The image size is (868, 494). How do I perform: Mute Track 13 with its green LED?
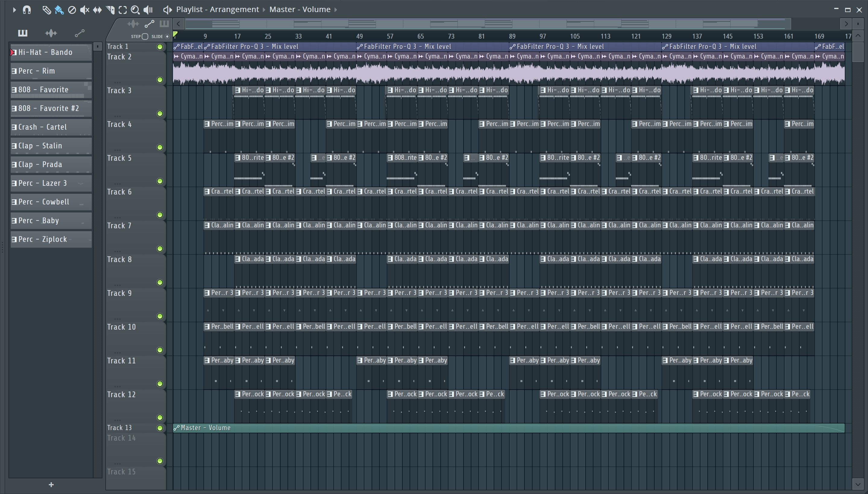pos(160,428)
